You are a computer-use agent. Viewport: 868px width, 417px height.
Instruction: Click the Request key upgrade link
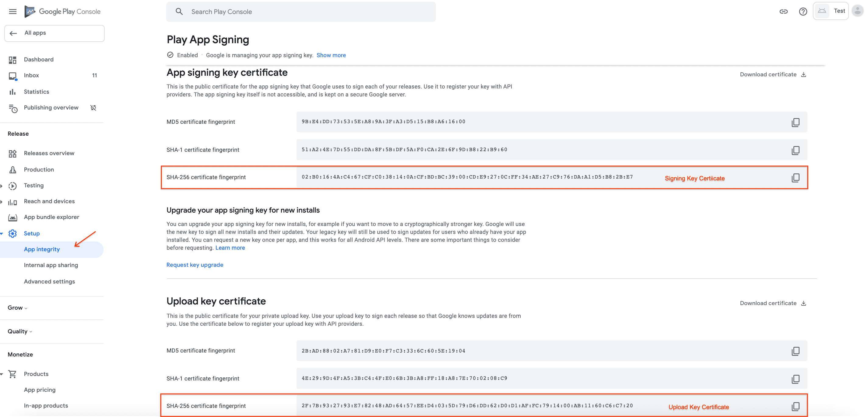[x=194, y=264]
